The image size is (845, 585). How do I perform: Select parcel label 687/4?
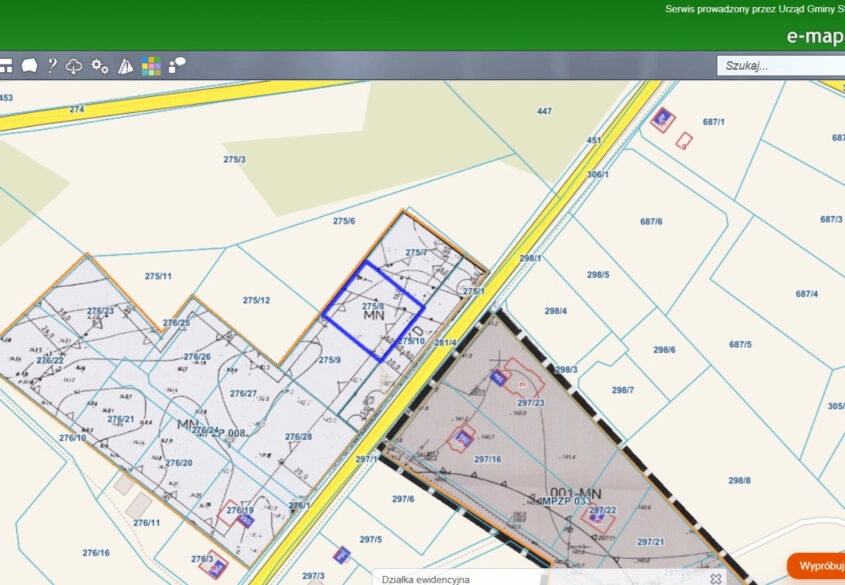point(807,294)
